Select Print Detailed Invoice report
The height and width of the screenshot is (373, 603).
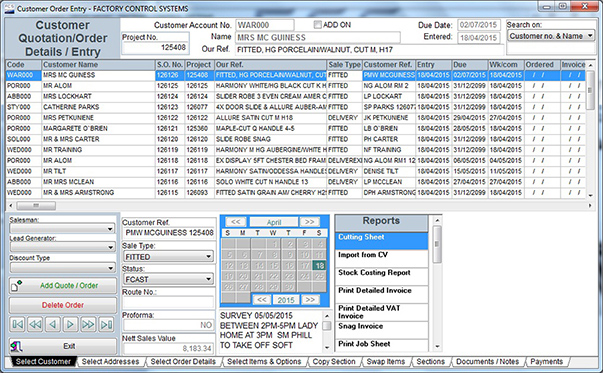pos(381,295)
